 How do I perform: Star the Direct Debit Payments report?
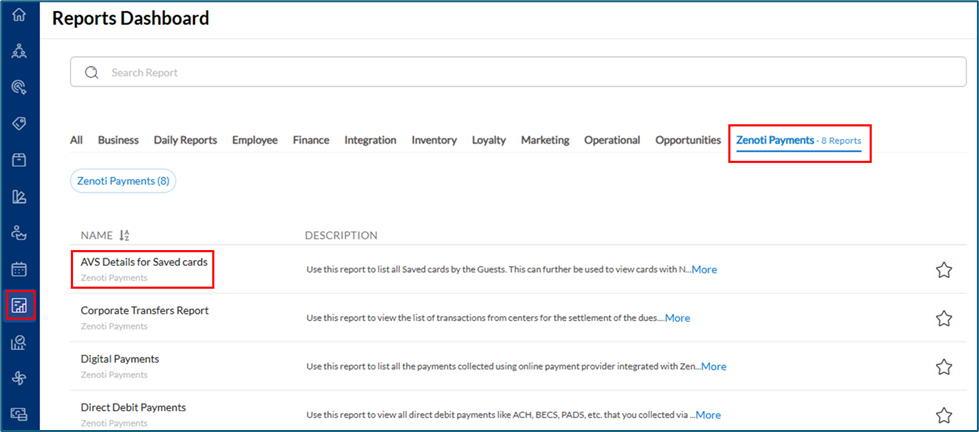(943, 415)
